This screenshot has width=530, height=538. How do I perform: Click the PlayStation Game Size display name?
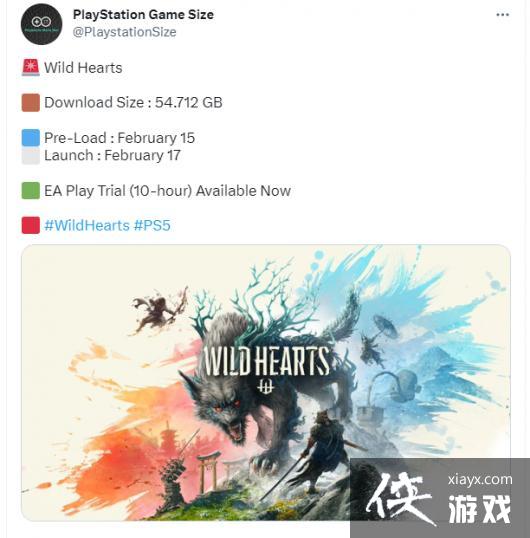coord(143,14)
